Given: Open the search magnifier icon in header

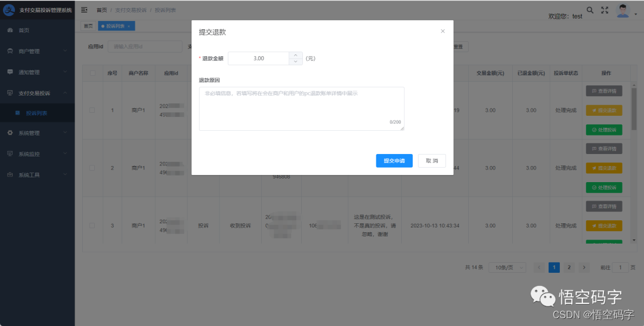Looking at the screenshot, I should [590, 10].
